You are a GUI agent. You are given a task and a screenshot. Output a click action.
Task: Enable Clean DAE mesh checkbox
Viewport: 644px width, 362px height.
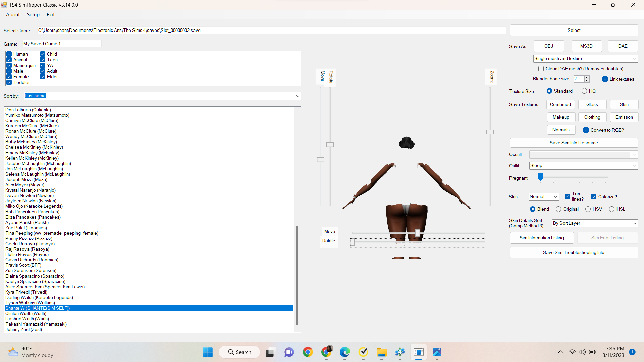coord(541,69)
